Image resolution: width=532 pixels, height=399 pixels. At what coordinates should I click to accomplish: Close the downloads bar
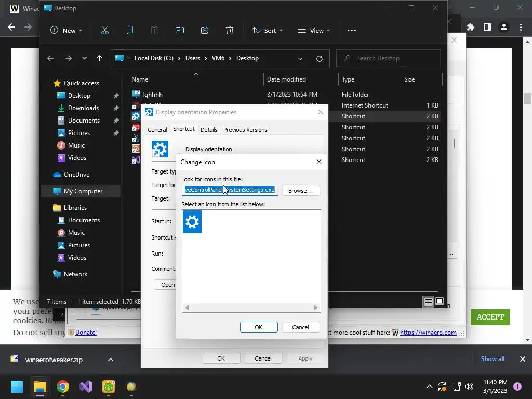523,359
